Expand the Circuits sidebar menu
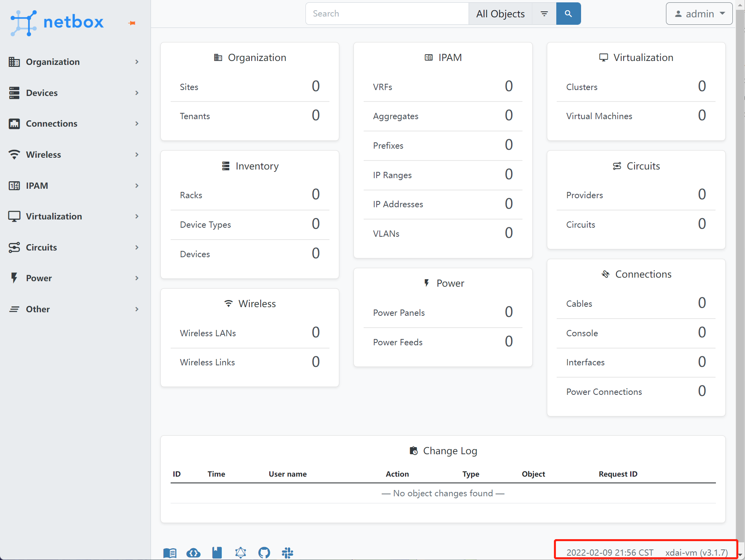Screen dimensions: 745x560 click(x=74, y=247)
